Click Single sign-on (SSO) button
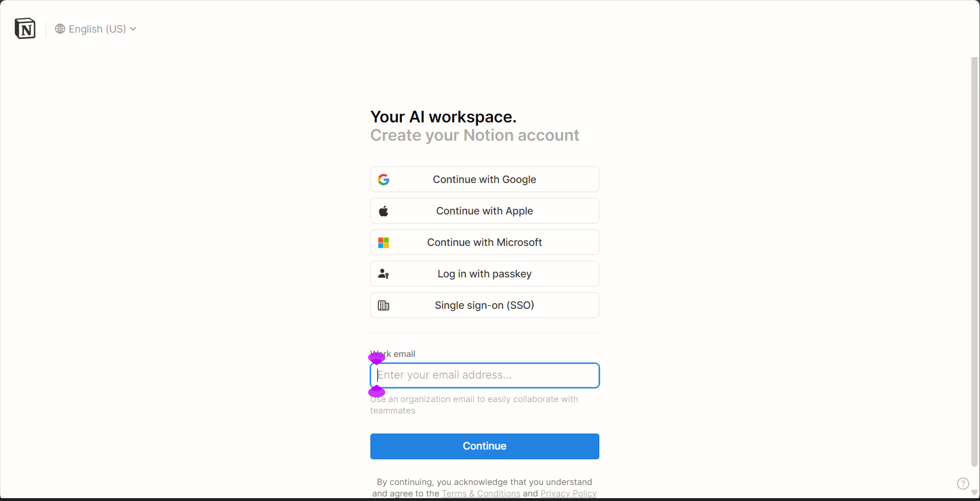 click(x=485, y=305)
